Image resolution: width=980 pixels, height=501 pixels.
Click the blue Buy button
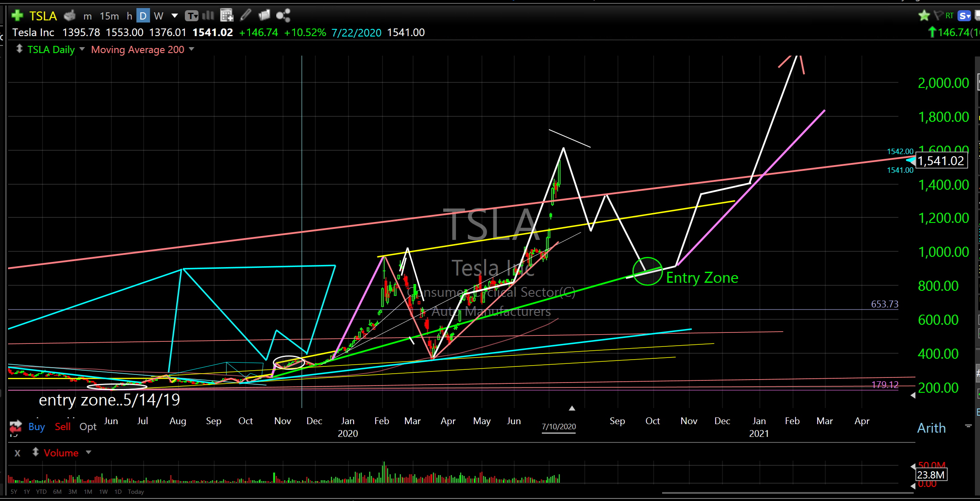point(37,427)
